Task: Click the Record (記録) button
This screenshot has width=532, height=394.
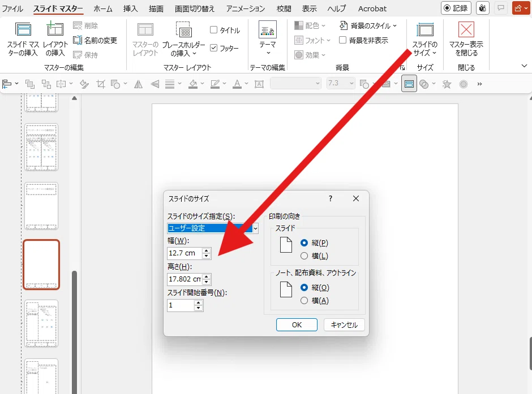Action: pyautogui.click(x=456, y=8)
